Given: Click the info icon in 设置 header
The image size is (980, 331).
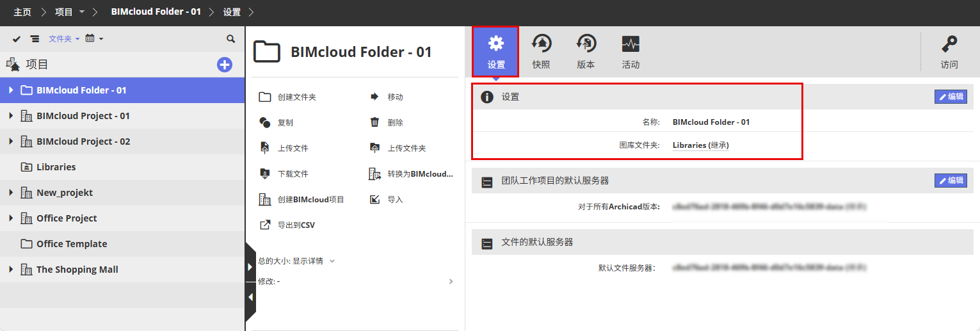Looking at the screenshot, I should pyautogui.click(x=487, y=97).
